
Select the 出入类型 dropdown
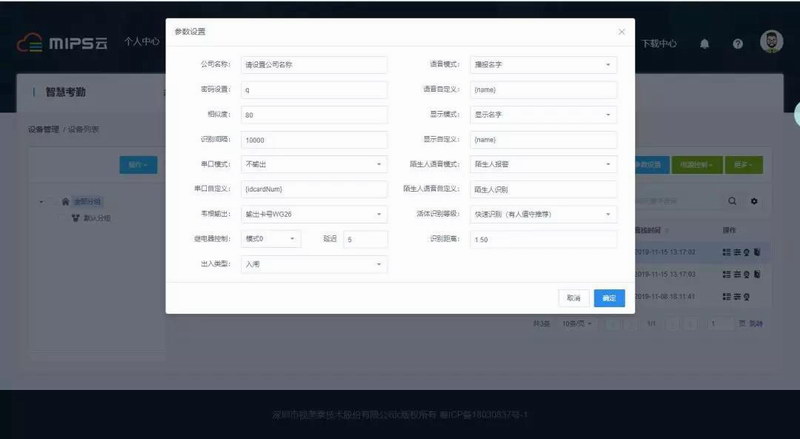(x=314, y=265)
